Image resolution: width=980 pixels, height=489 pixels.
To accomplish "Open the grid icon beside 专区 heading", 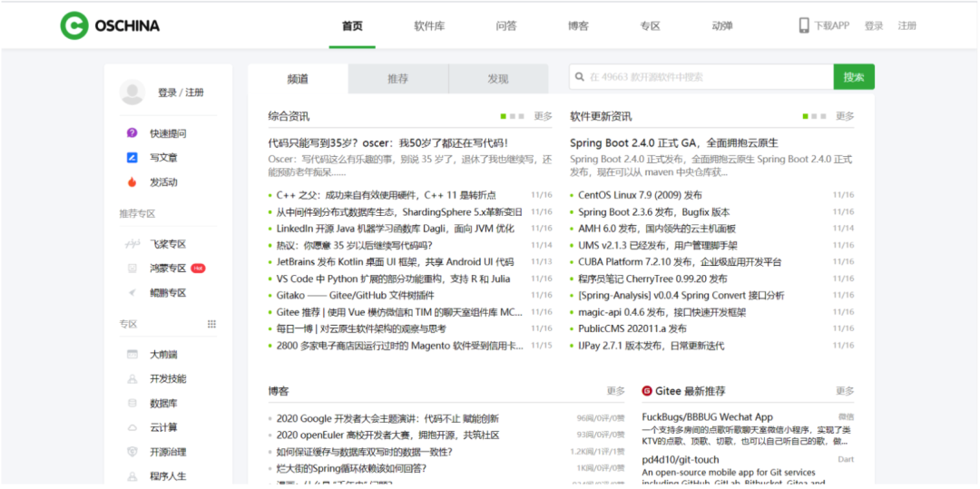I will [211, 324].
